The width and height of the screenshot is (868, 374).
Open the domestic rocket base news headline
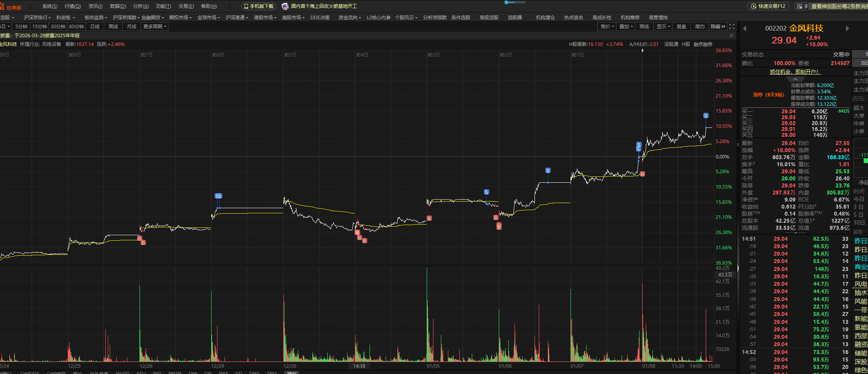pyautogui.click(x=324, y=6)
